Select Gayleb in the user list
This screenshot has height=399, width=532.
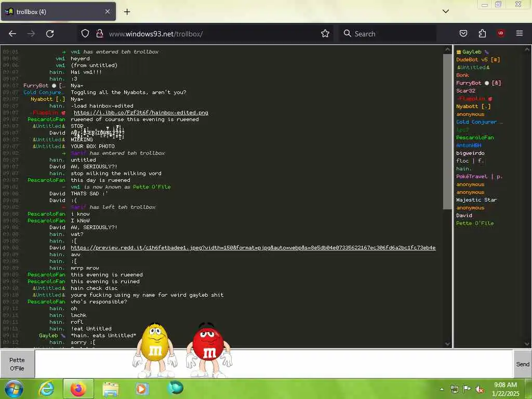473,52
